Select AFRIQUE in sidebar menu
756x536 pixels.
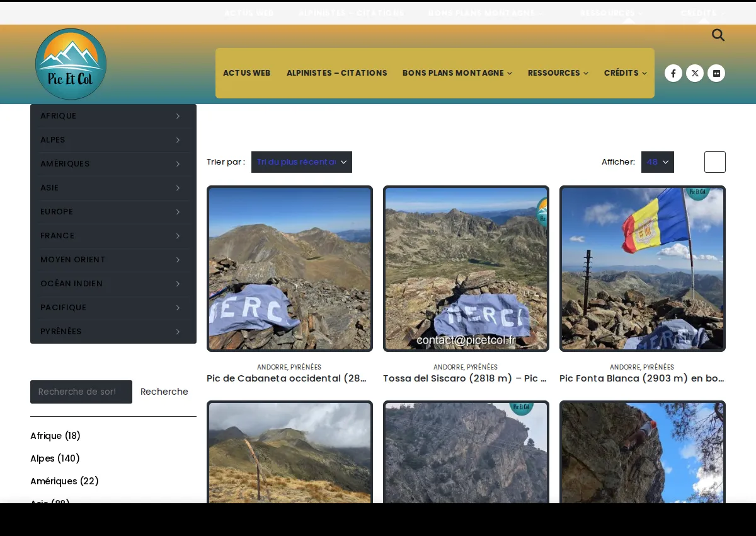tap(58, 116)
